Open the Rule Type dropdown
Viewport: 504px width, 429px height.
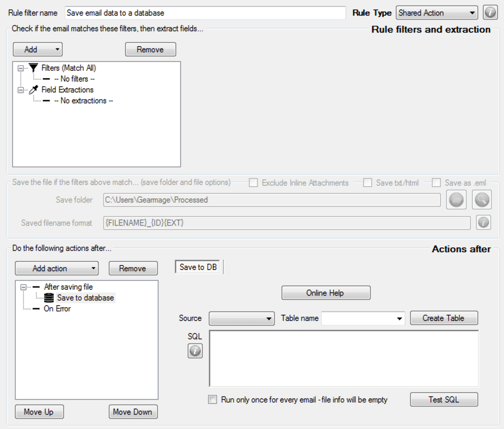[x=437, y=13]
